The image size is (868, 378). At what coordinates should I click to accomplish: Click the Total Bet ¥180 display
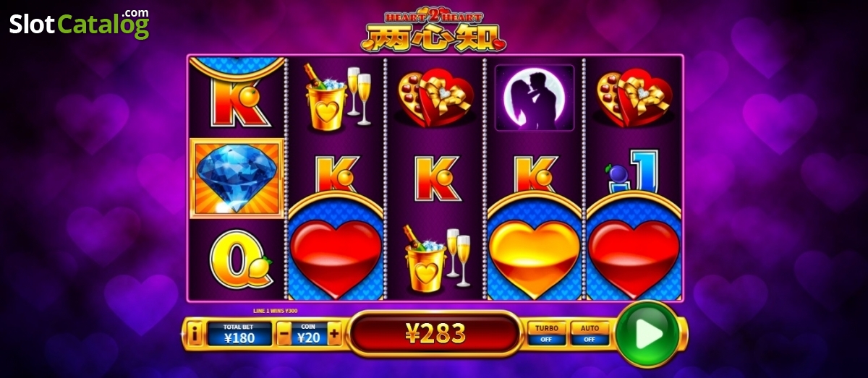[x=239, y=334]
